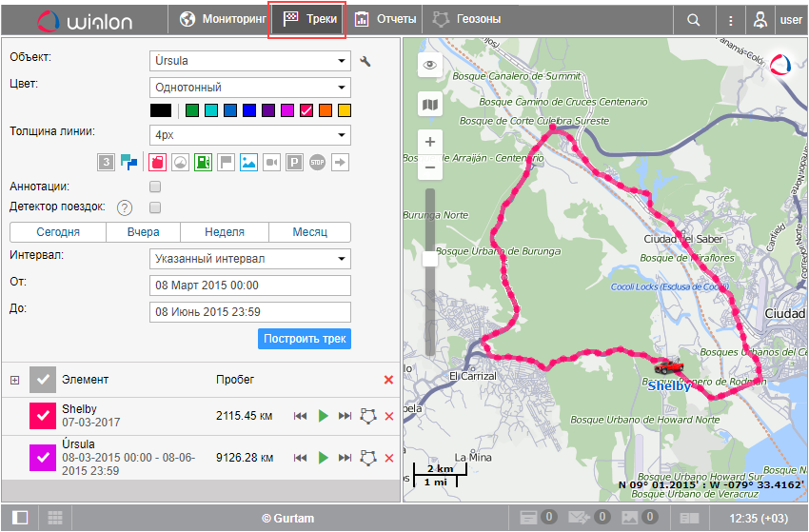Toggle image marker icon

(x=248, y=163)
